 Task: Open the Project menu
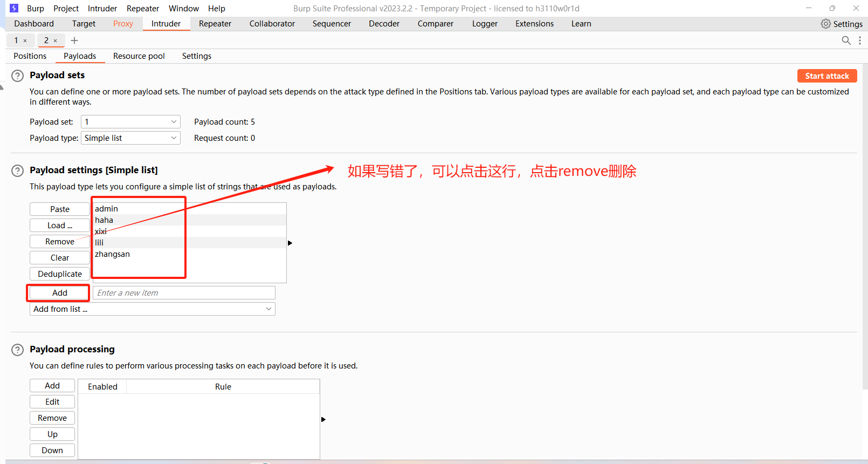[x=66, y=9]
